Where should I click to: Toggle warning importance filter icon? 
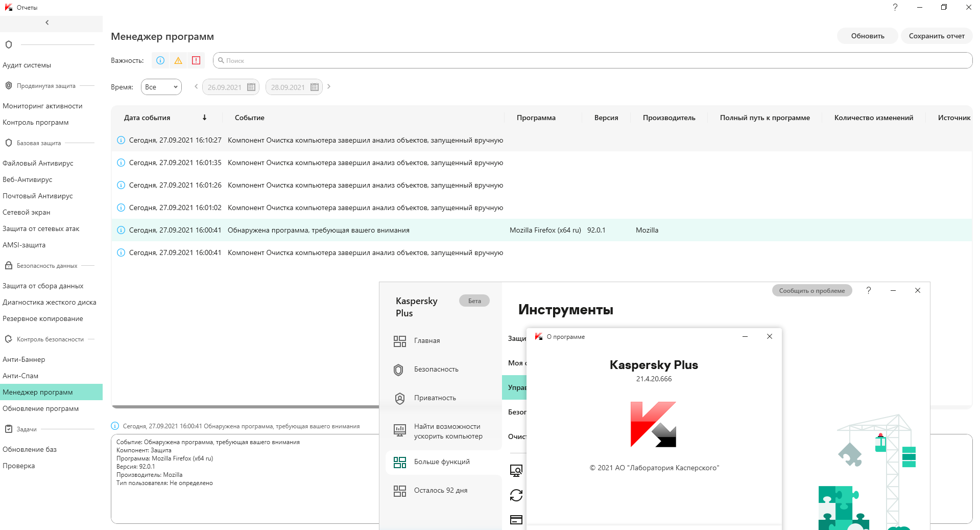coord(178,60)
